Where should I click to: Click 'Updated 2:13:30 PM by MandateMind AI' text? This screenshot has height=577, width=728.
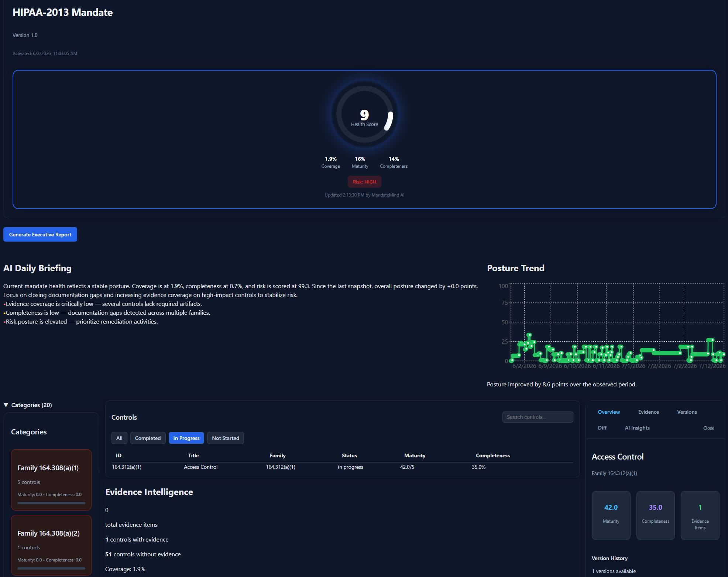click(364, 195)
